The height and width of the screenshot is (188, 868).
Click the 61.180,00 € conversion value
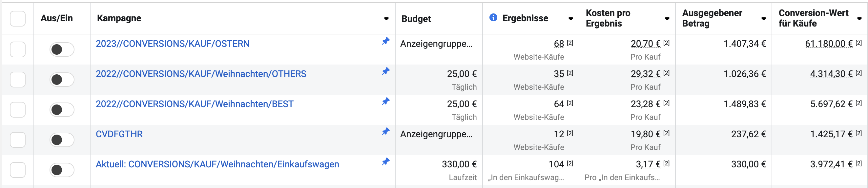(x=828, y=44)
